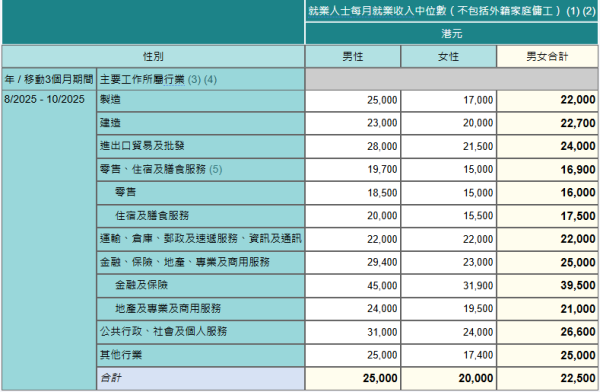Viewport: 600px width, 392px height.
Task: Click the 年 / 移動3個月期間 header
Action: click(49, 80)
